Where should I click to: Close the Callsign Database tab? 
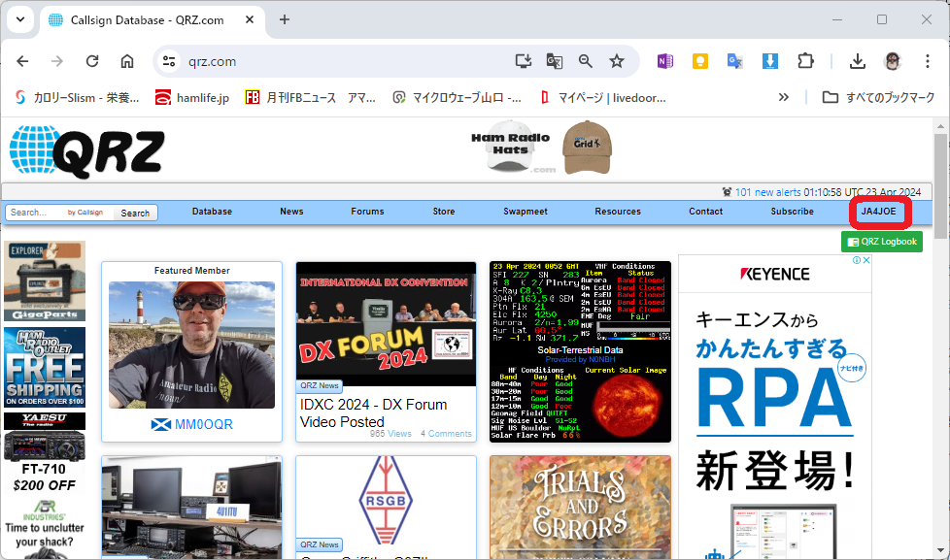(x=250, y=20)
